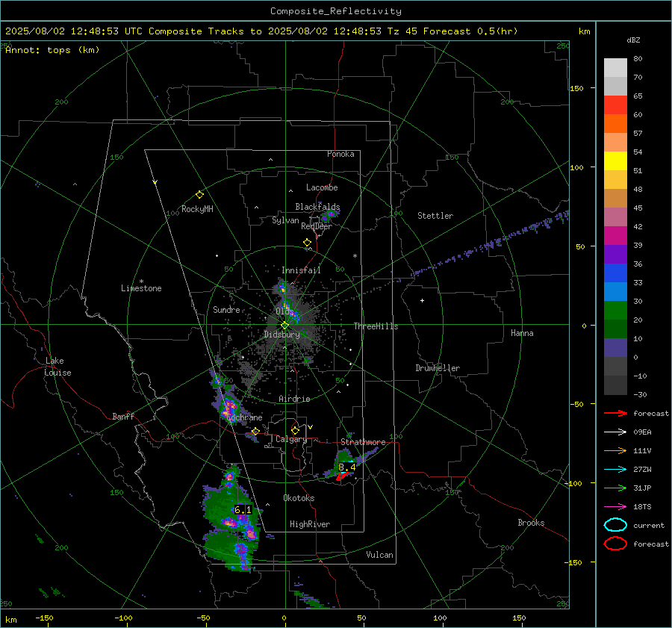Click the orange 111V arrow in legend

pos(615,450)
